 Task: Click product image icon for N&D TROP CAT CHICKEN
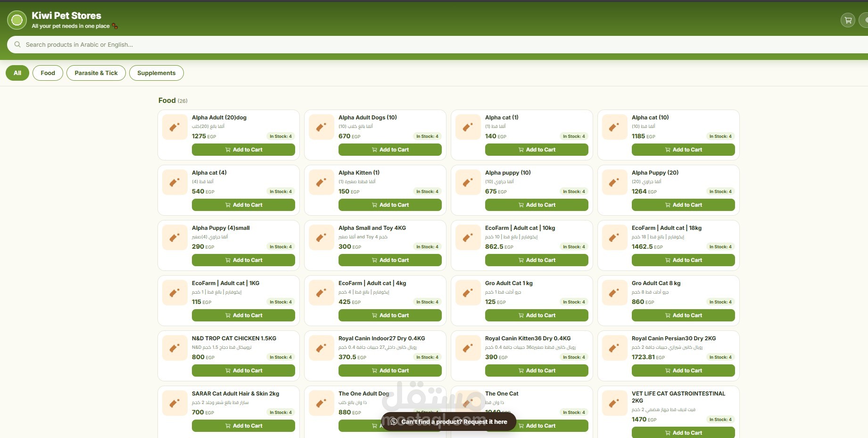(x=174, y=348)
